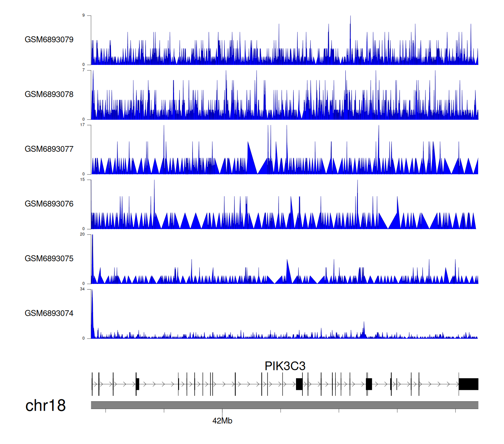The image size is (504, 444).
Task: Select the large final exon block of PIK3C3
Action: 468,384
